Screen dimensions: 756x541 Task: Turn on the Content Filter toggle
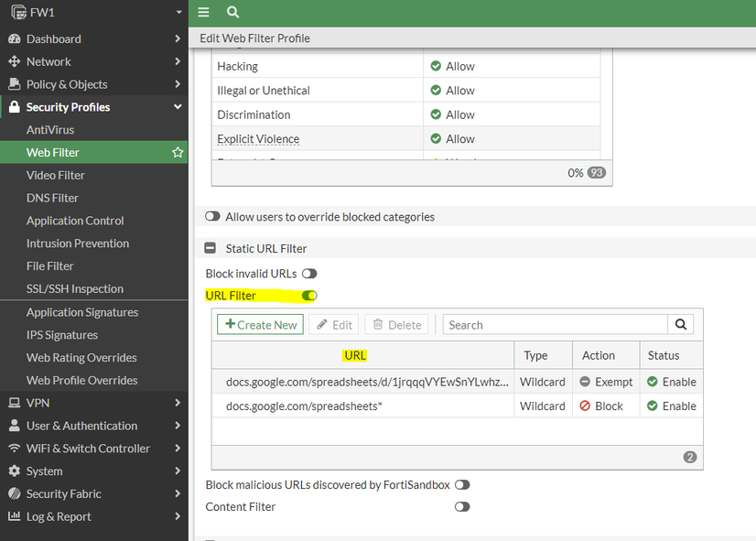(x=462, y=507)
